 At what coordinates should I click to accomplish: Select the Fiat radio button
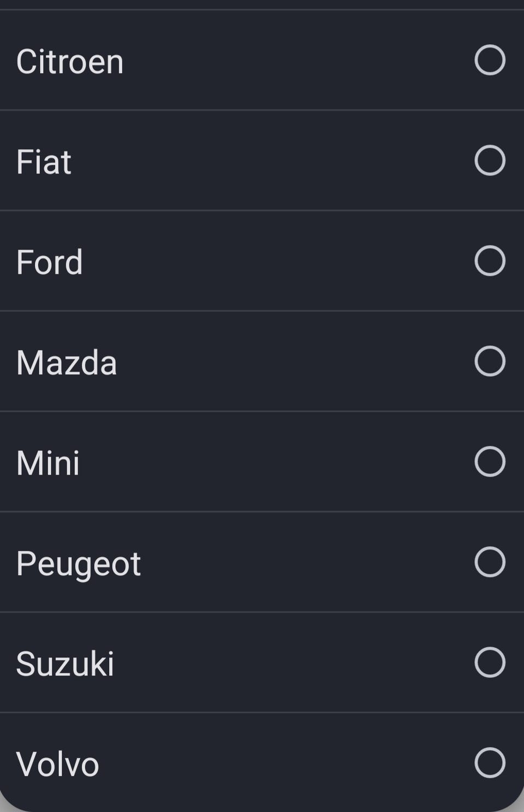tap(490, 160)
